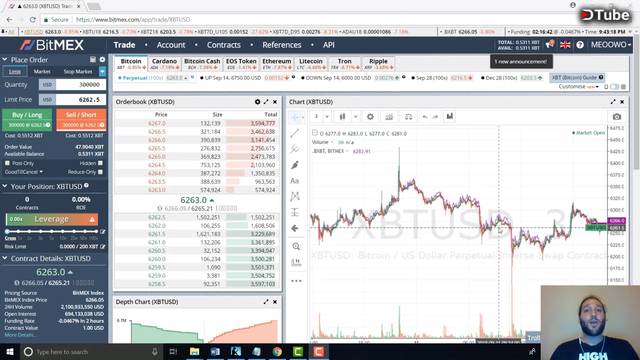
Task: Select the text annotation tool
Action: (x=295, y=181)
